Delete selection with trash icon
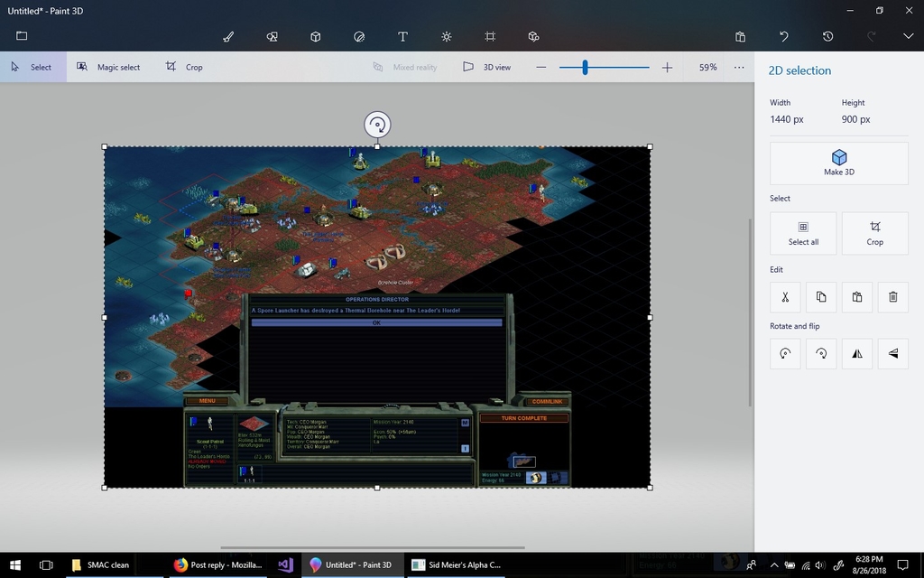 (x=892, y=297)
